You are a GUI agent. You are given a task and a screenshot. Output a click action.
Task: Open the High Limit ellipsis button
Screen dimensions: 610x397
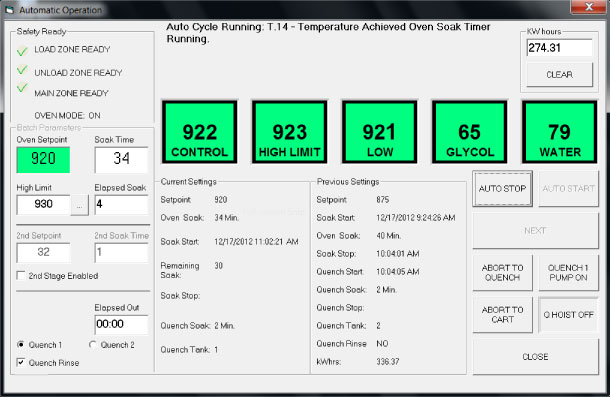(x=79, y=205)
